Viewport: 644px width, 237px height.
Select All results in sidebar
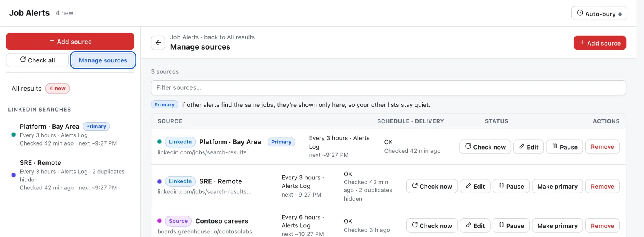pos(27,88)
